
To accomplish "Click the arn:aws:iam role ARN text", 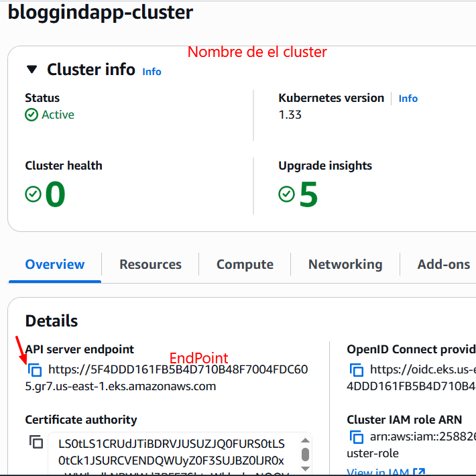I will point(412,444).
